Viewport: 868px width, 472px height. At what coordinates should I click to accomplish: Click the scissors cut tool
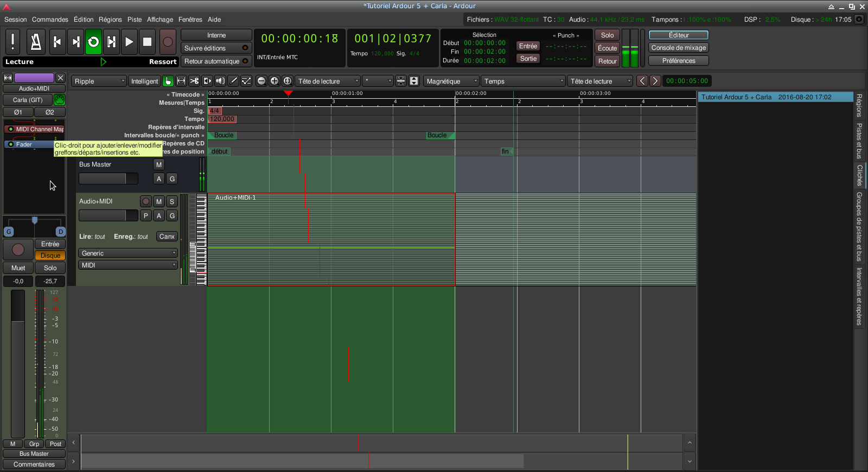click(194, 81)
